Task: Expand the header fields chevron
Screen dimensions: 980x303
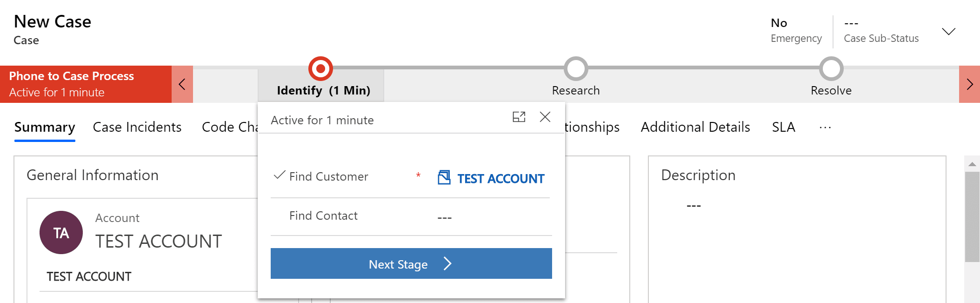Action: (x=948, y=31)
